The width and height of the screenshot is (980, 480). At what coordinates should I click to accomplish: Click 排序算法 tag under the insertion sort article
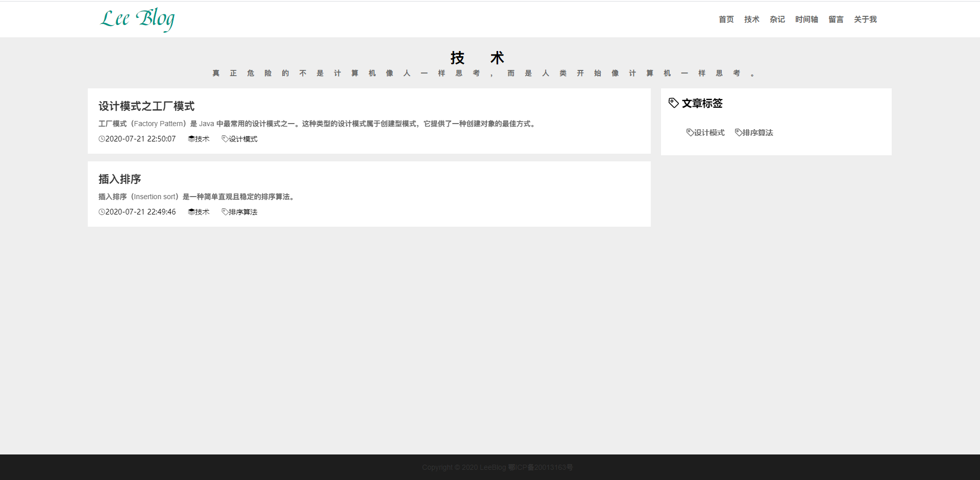click(x=239, y=212)
